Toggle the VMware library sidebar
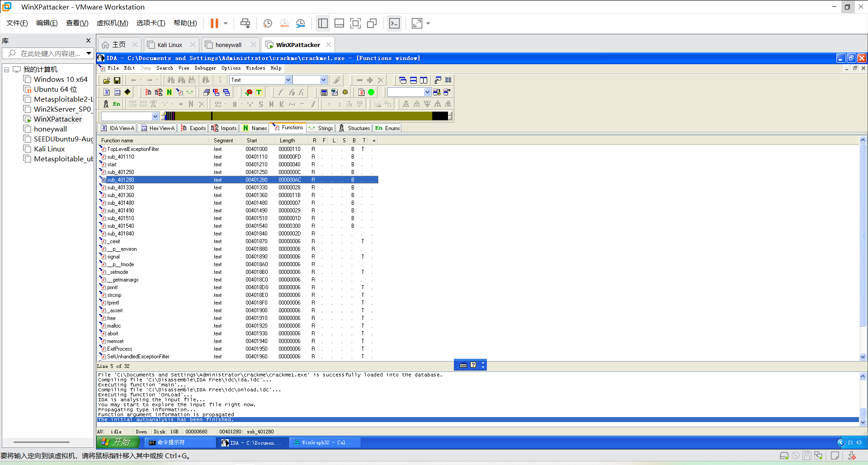The image size is (868, 465). click(323, 23)
